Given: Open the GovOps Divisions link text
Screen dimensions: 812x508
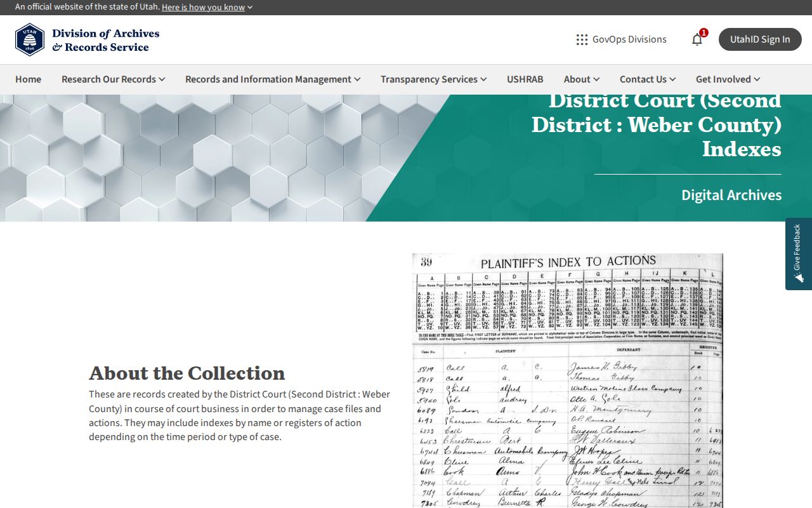Looking at the screenshot, I should pyautogui.click(x=629, y=39).
